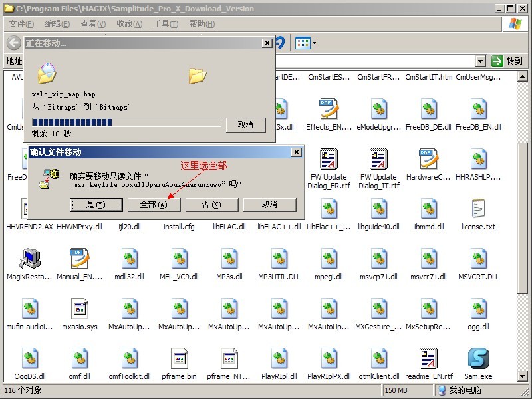Image resolution: width=532 pixels, height=399 pixels.
Task: Select the mpegi.dll file icon
Action: 329,259
